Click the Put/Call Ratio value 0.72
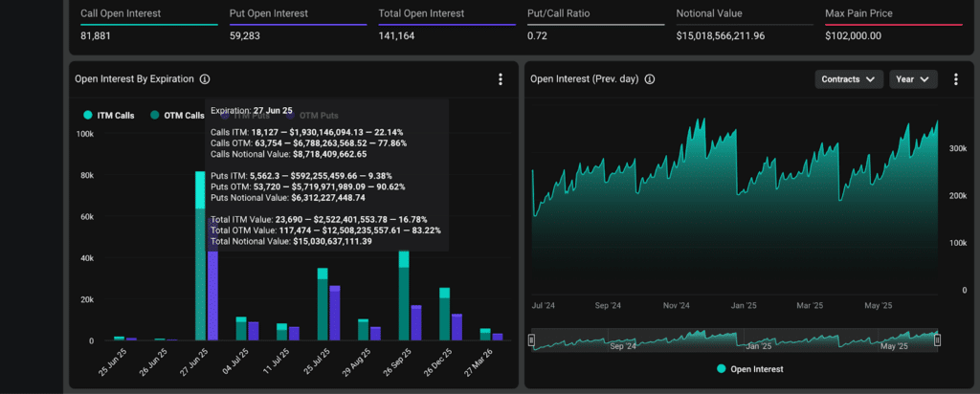Image resolution: width=980 pixels, height=394 pixels. (x=537, y=36)
